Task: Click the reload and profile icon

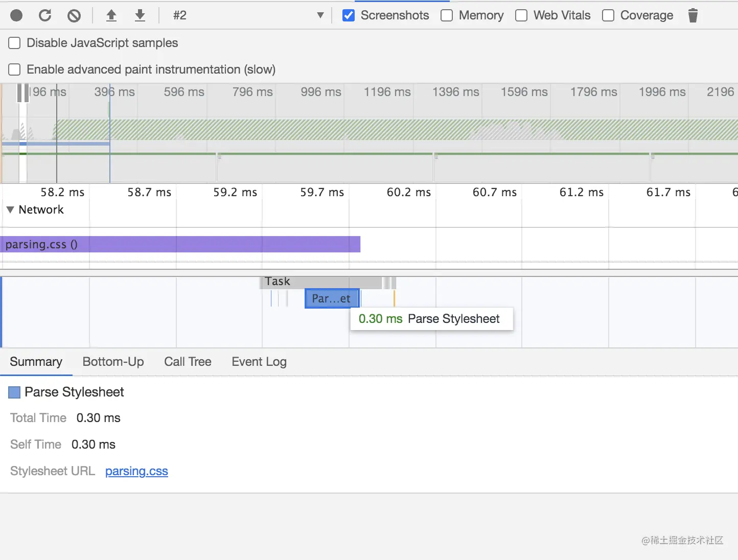Action: point(45,15)
